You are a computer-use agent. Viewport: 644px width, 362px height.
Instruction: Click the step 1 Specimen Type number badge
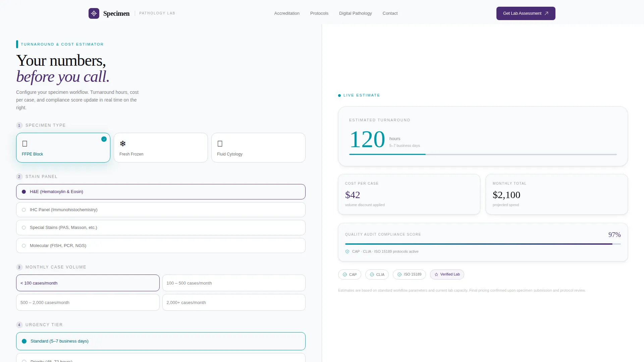point(19,125)
